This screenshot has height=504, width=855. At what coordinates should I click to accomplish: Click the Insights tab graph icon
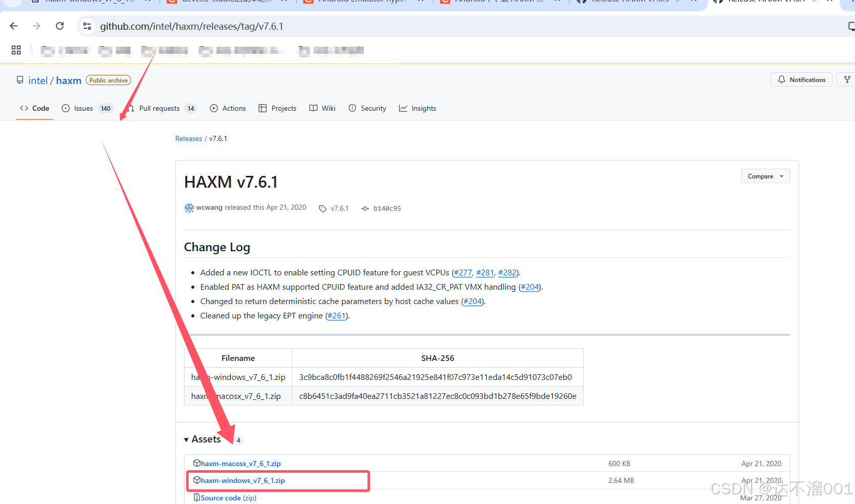coord(403,108)
